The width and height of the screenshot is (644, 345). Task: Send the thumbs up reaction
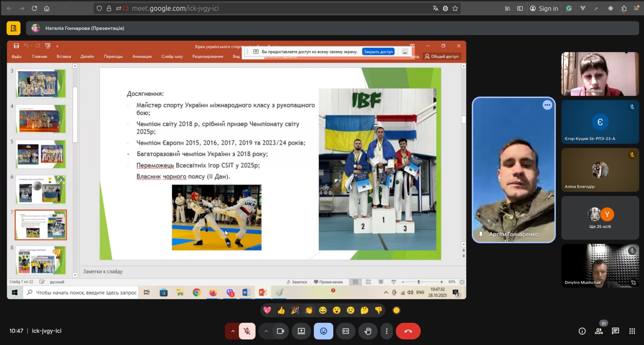pyautogui.click(x=281, y=310)
